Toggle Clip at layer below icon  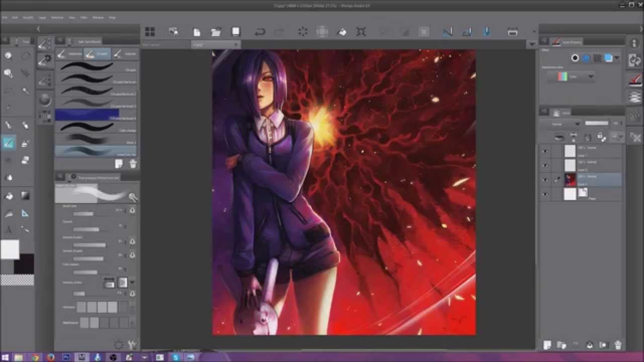(559, 136)
